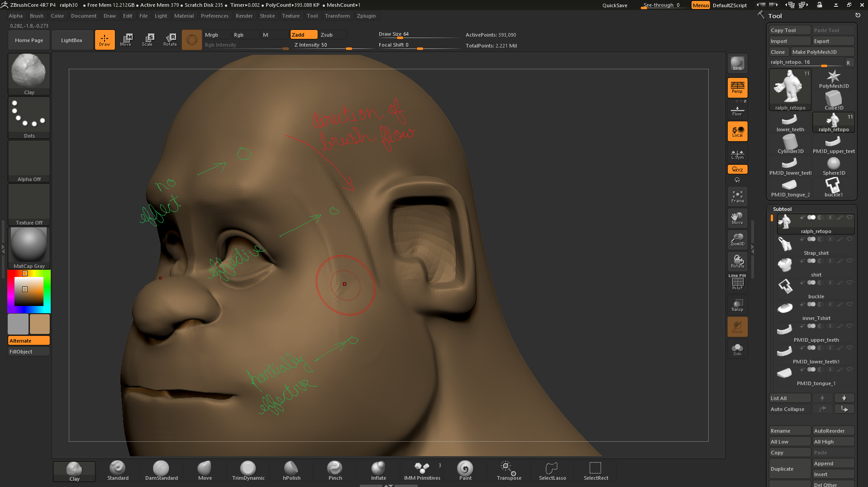
Task: Select the SelectLasso tool
Action: click(552, 470)
